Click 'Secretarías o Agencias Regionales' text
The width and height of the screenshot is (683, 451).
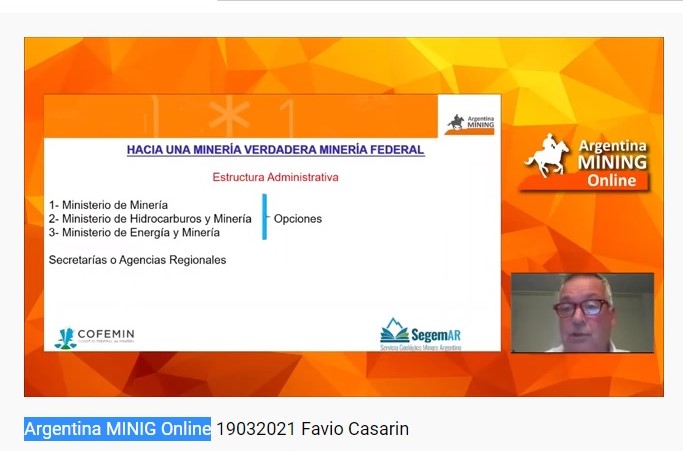[x=138, y=260]
